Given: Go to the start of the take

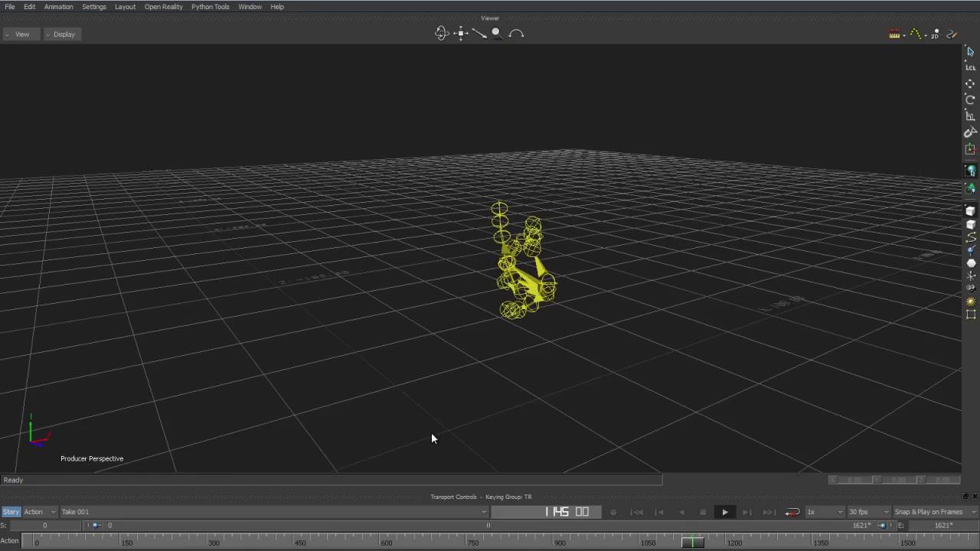Looking at the screenshot, I should [637, 512].
